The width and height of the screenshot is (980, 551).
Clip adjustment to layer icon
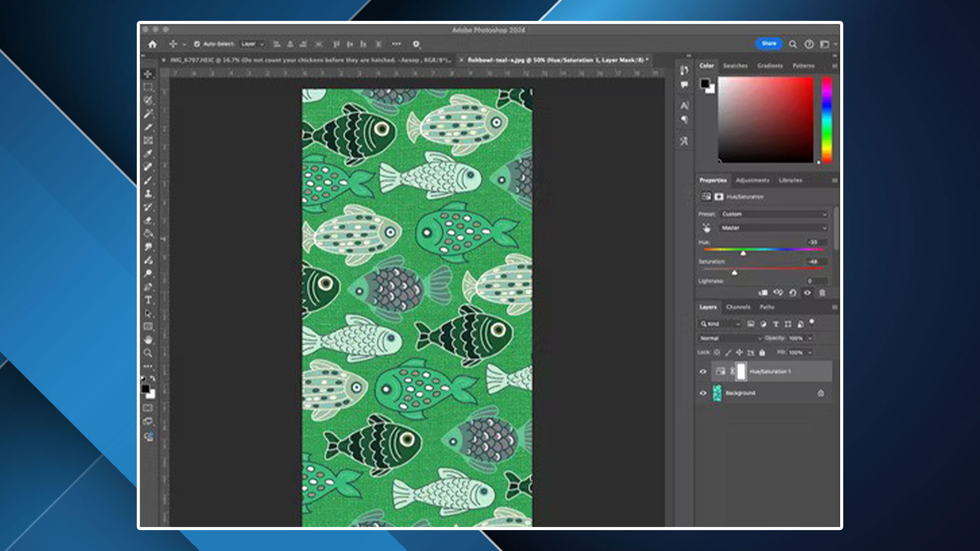coord(763,293)
